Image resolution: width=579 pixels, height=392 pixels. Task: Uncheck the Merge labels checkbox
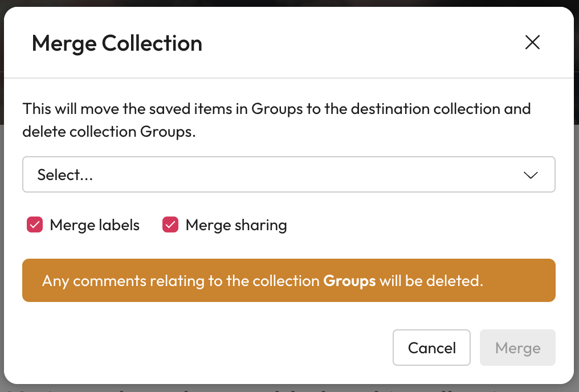point(35,225)
